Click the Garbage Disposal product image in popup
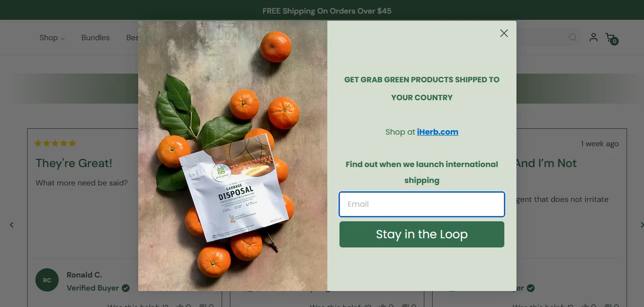Screen dimensions: 644x307 [x=233, y=156]
